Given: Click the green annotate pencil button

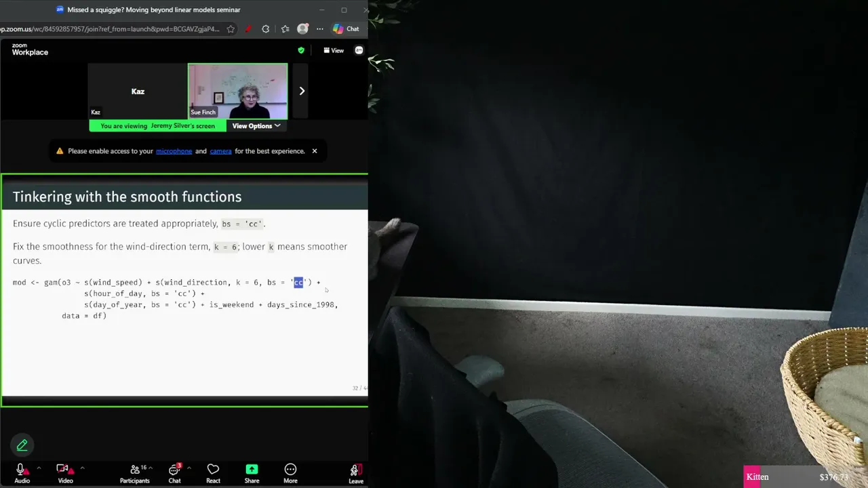Looking at the screenshot, I should (x=22, y=445).
